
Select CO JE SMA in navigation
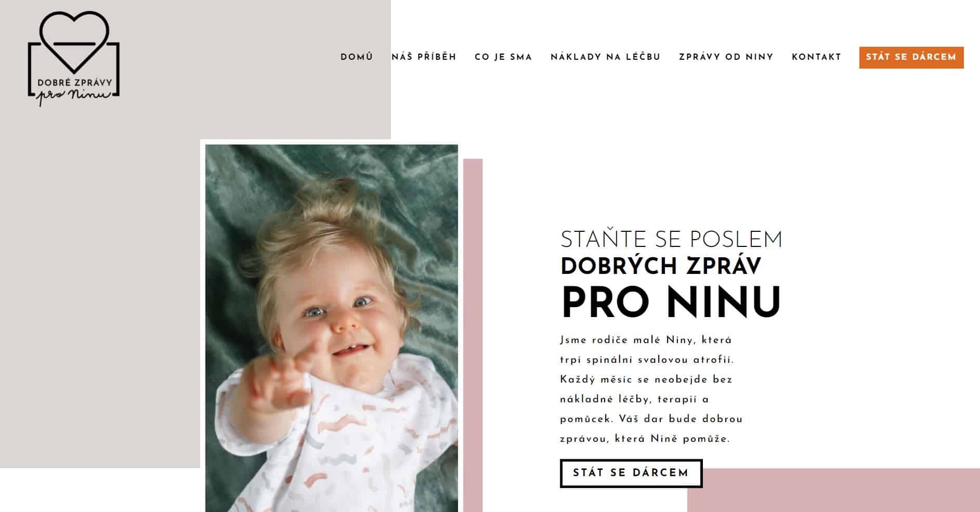[x=503, y=57]
